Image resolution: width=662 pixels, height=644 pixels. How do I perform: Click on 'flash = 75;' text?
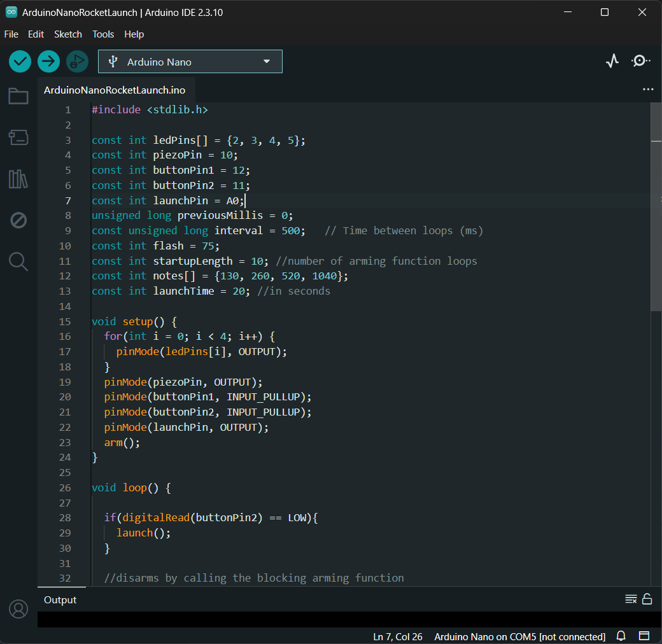click(186, 246)
